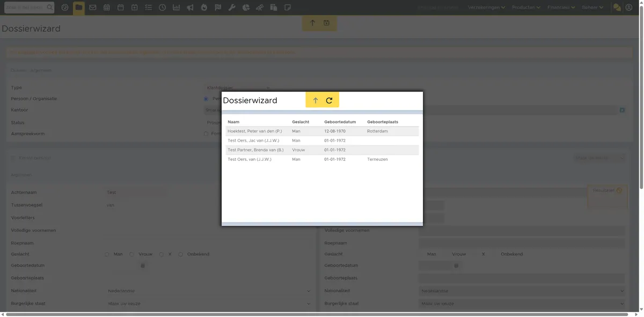
Task: Open the right-side Nationaliteit dropdown
Action: point(522,291)
